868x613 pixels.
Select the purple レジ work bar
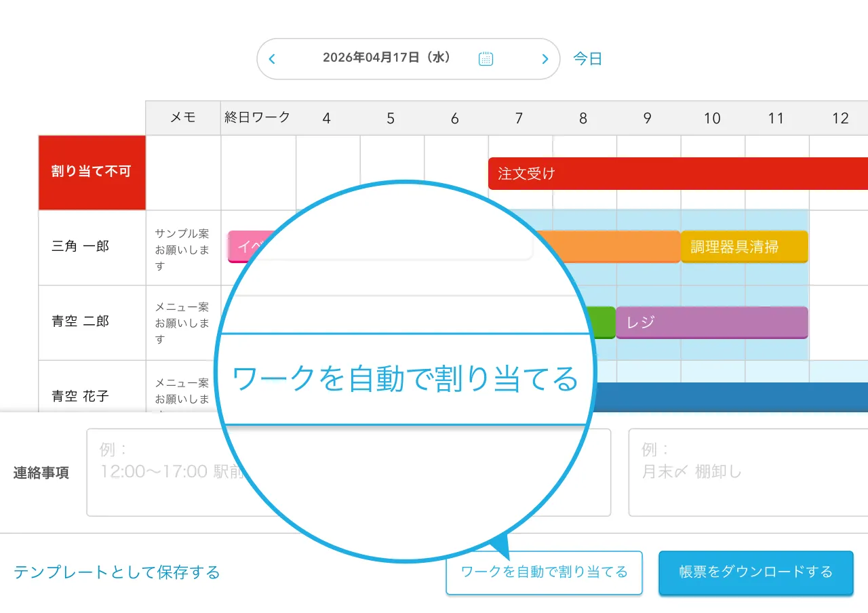(712, 323)
